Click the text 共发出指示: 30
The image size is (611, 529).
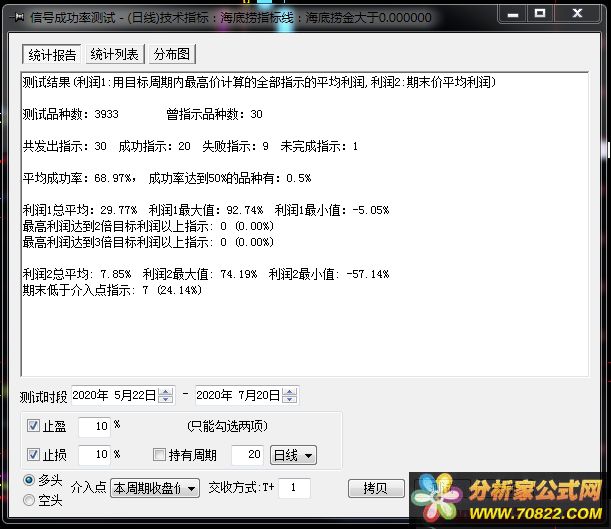coord(65,146)
